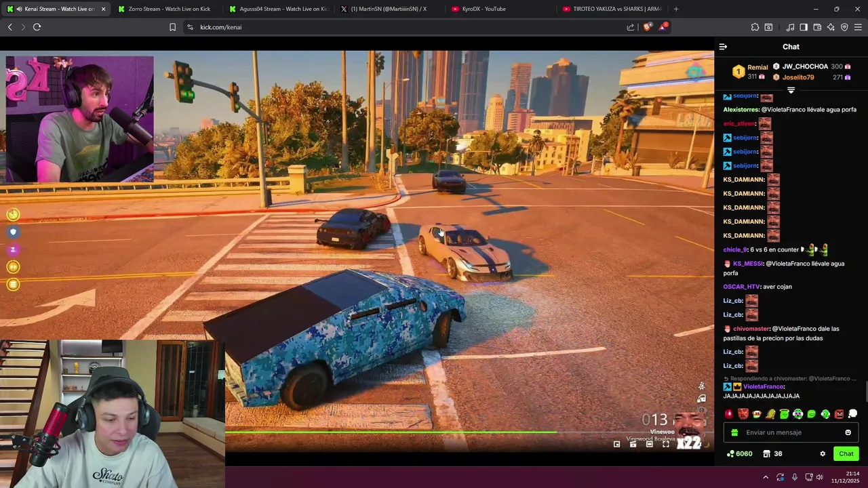Collapse the chat panel with the arrow icon
This screenshot has width=868, height=488.
[x=723, y=47]
